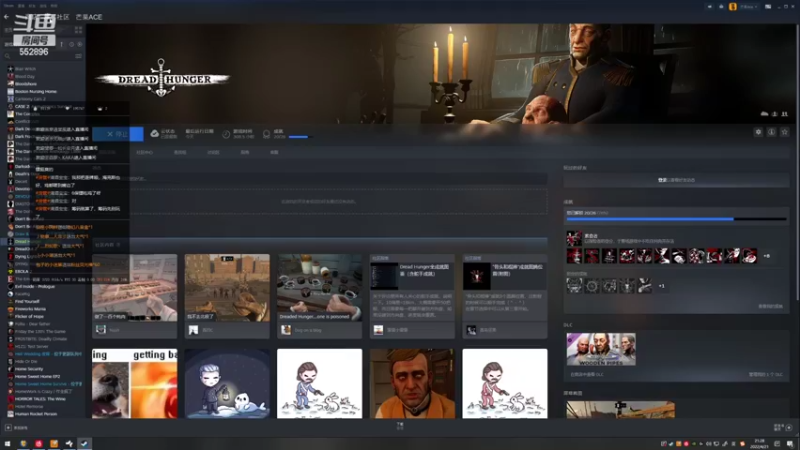This screenshot has height=450, width=800.
Task: Select Friday the 13th: The Game
Action: click(40, 331)
